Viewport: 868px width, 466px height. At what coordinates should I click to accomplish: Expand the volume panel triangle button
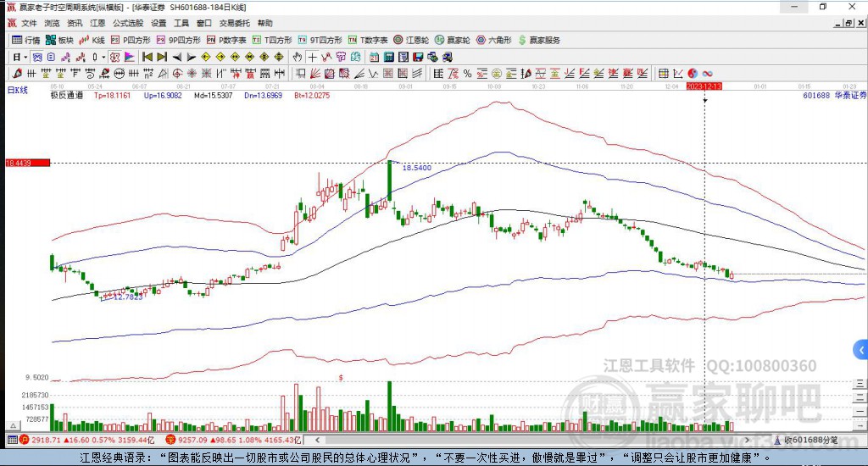click(x=14, y=425)
